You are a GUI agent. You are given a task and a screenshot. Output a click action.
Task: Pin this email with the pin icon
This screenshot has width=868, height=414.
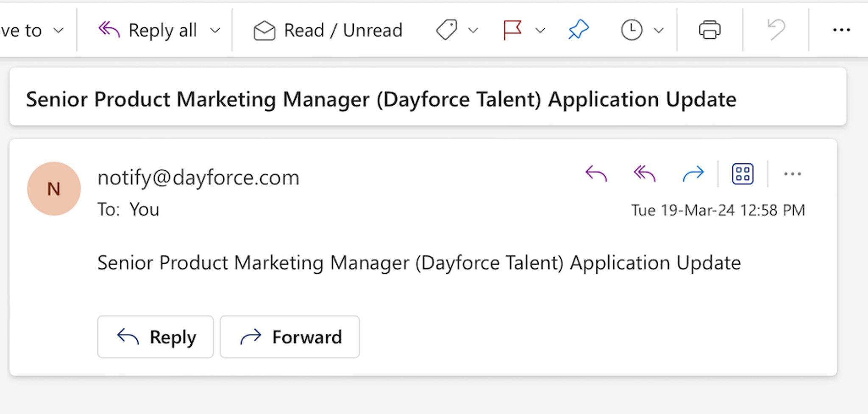tap(579, 30)
